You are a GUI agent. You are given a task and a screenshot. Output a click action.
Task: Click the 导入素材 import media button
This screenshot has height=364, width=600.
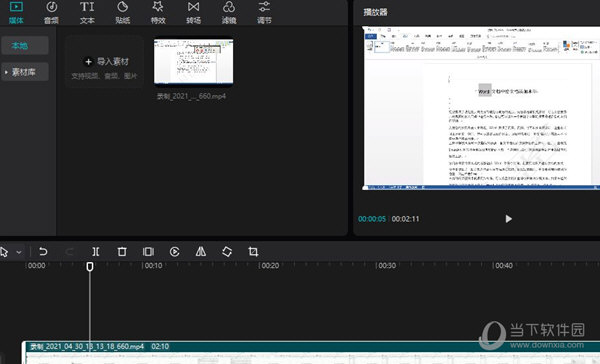point(104,62)
